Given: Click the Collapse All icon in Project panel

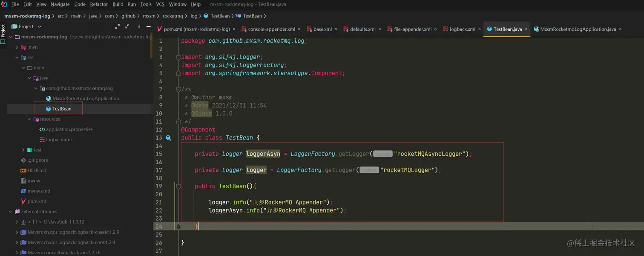Looking at the screenshot, I should click(x=127, y=26).
